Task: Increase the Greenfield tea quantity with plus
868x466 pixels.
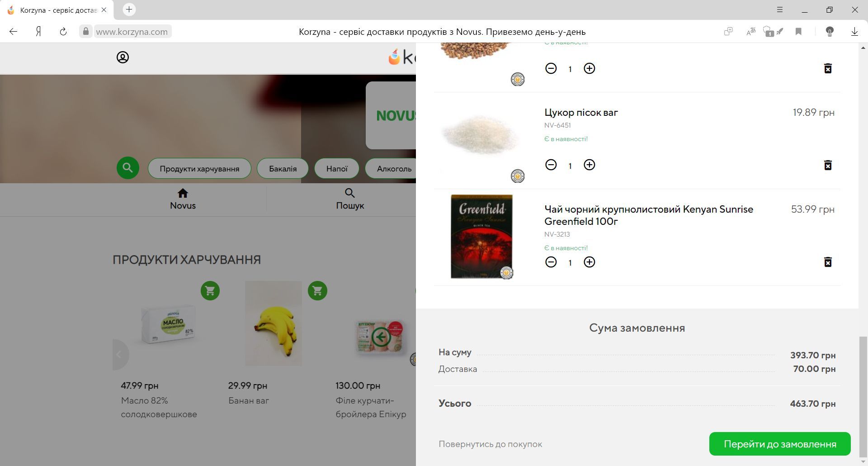Action: (x=589, y=262)
